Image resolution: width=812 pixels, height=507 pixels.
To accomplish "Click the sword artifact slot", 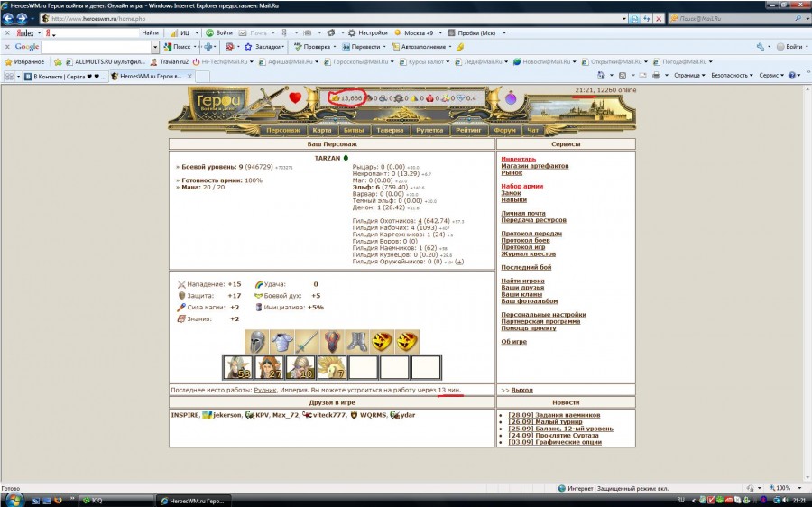I will click(307, 342).
